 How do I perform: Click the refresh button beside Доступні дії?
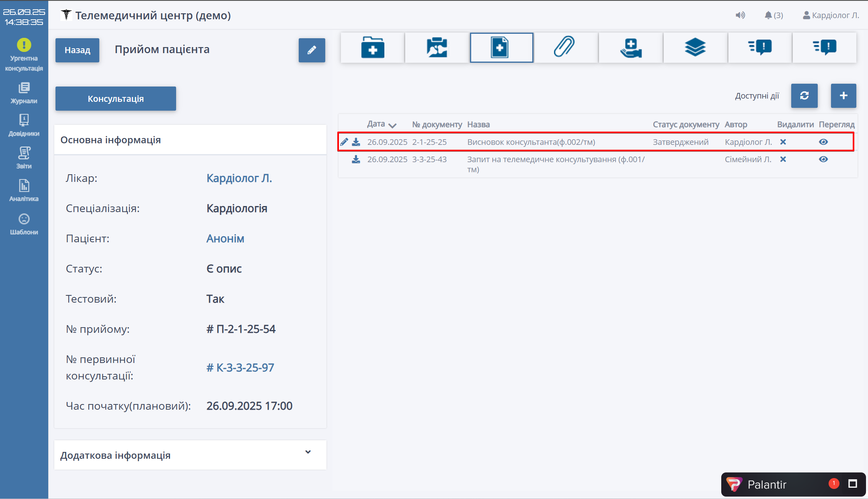pos(804,96)
